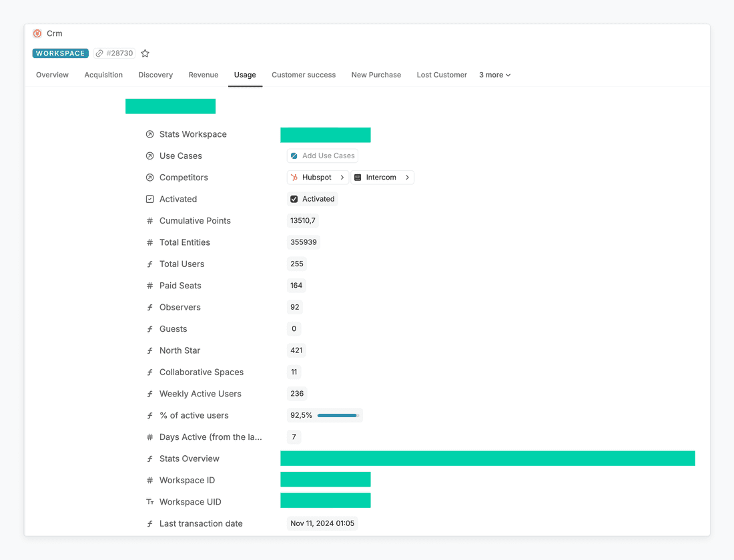Expand the Hubspot chevron arrow
This screenshot has width=734, height=560.
tap(342, 178)
